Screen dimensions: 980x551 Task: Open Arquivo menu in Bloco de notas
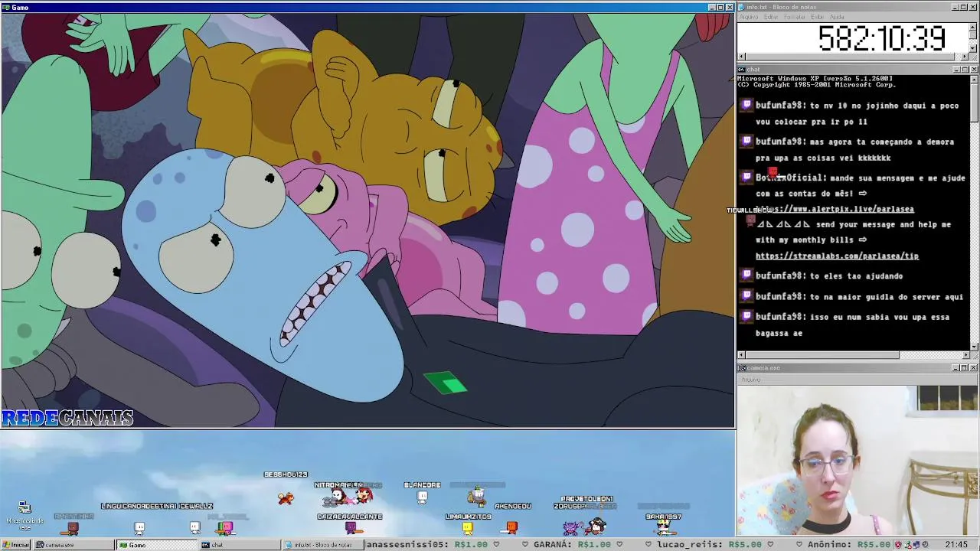tap(748, 17)
